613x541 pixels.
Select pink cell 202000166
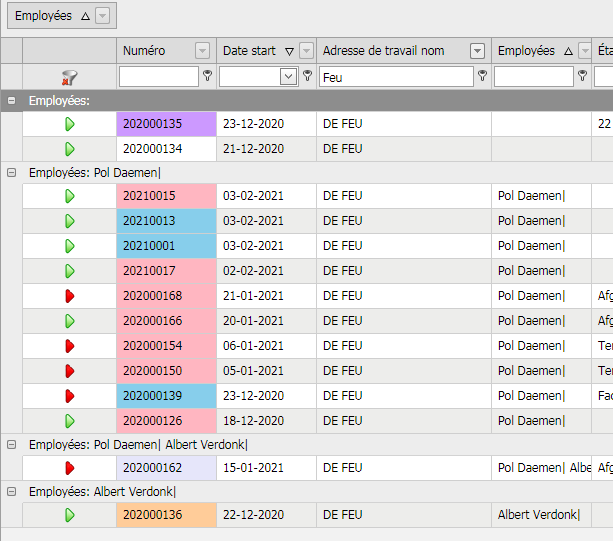167,321
